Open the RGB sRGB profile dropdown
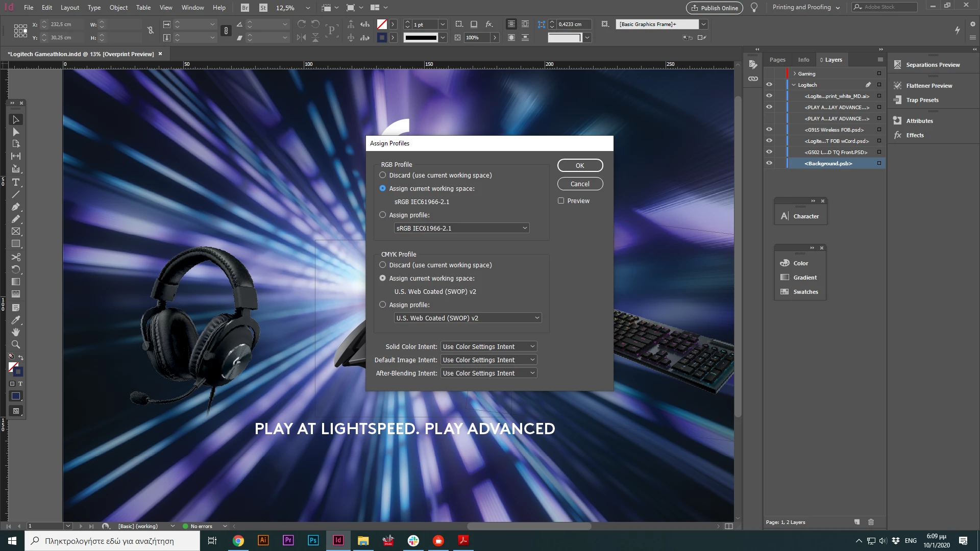 461,228
